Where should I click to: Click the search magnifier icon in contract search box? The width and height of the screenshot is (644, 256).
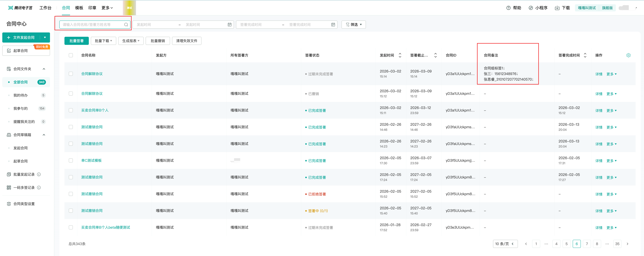[x=126, y=25]
